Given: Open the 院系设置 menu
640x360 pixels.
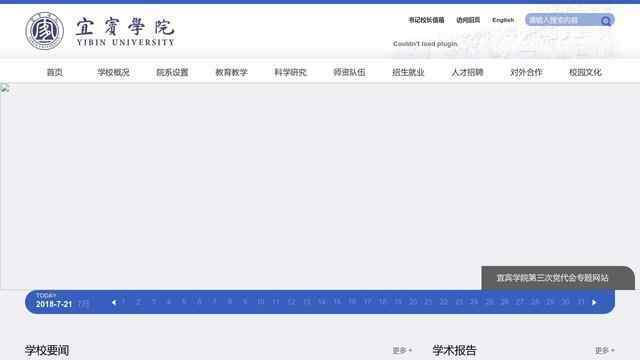Looking at the screenshot, I should [x=172, y=72].
